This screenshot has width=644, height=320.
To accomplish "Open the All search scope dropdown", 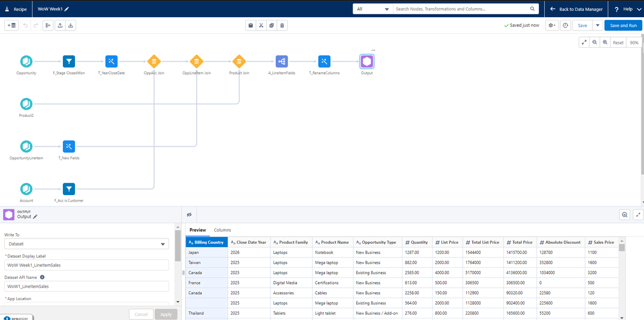I will (372, 9).
